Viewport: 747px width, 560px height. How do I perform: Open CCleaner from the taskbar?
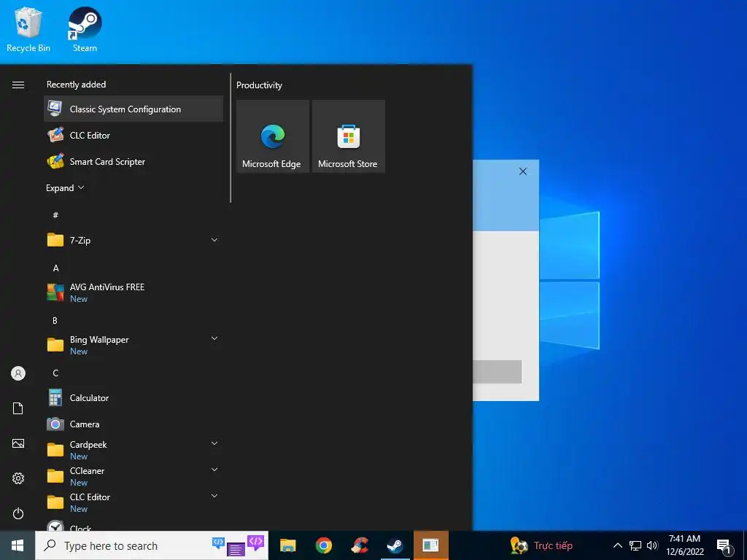point(360,545)
